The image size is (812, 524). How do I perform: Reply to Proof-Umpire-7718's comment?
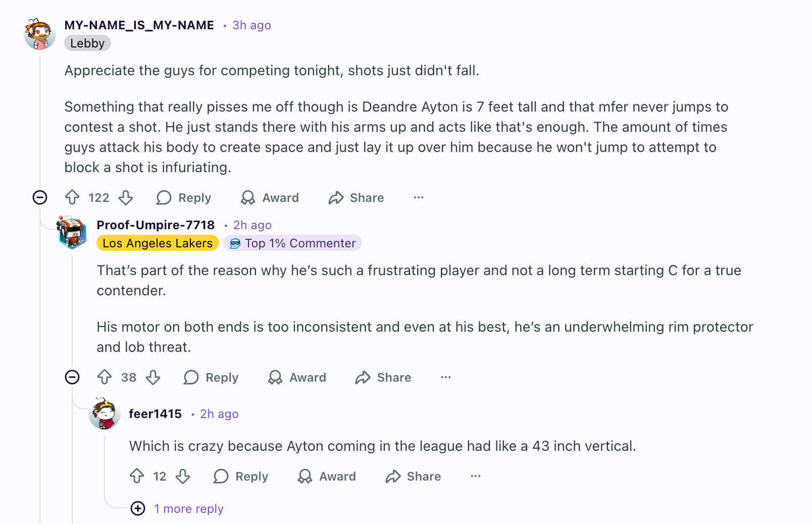211,377
